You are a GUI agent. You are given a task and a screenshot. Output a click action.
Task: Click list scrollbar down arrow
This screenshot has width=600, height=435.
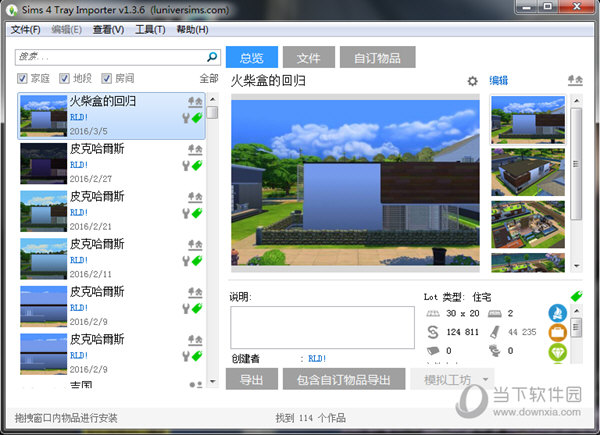pos(213,381)
